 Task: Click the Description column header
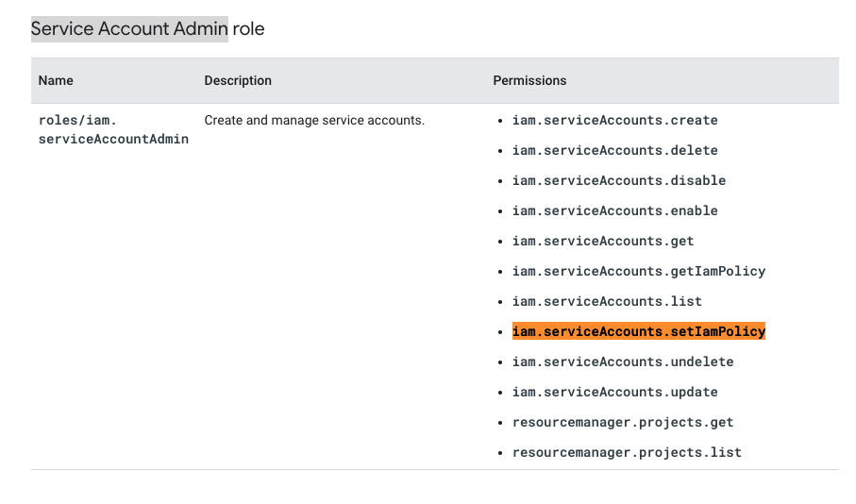pyautogui.click(x=238, y=81)
